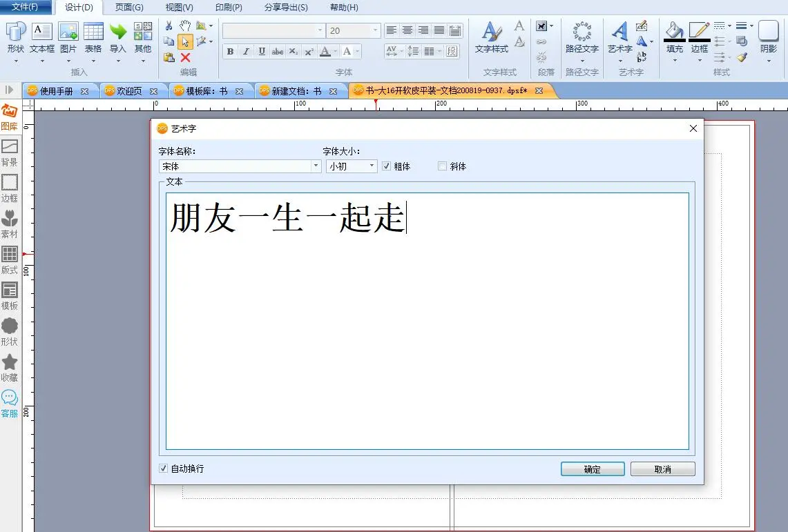The height and width of the screenshot is (532, 788).
Task: Click inside the 文本 text input area
Action: [x=427, y=322]
